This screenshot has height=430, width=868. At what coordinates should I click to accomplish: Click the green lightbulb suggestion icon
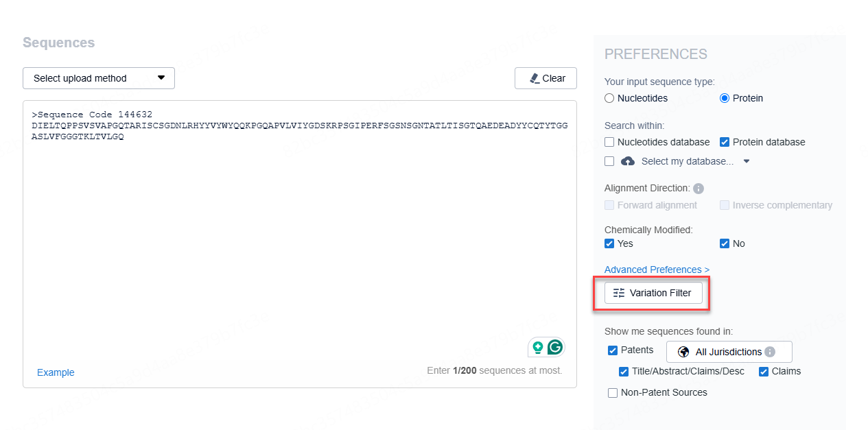click(538, 347)
